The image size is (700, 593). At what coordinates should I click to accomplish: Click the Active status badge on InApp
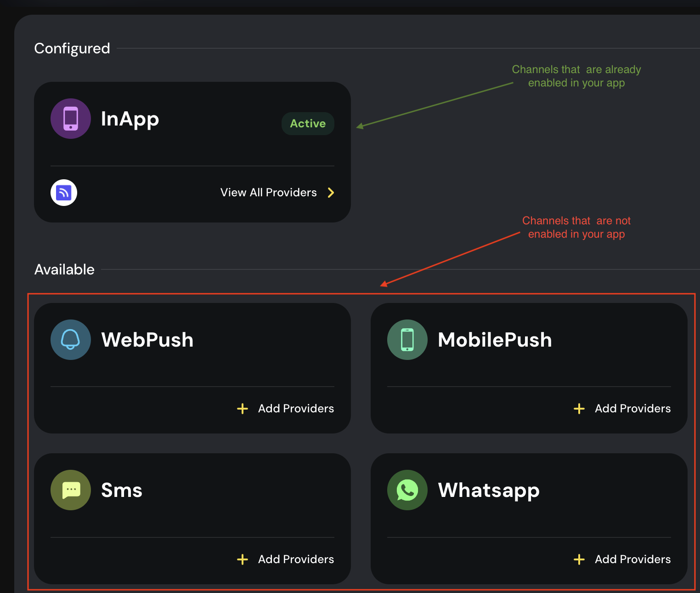tap(308, 124)
